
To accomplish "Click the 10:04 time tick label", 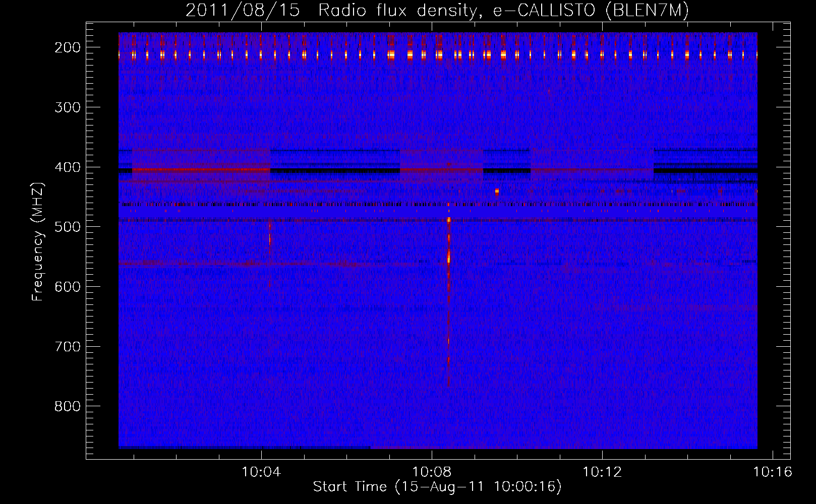I will (261, 472).
